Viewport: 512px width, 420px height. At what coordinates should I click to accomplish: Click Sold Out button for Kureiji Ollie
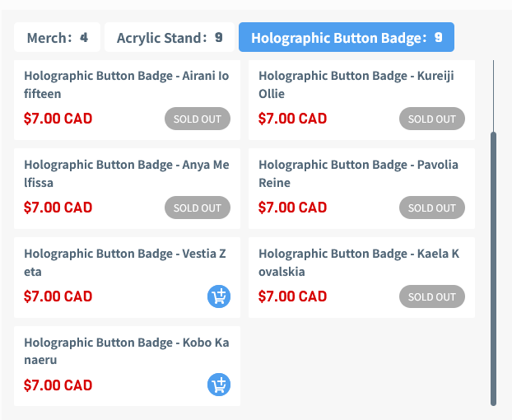point(431,119)
